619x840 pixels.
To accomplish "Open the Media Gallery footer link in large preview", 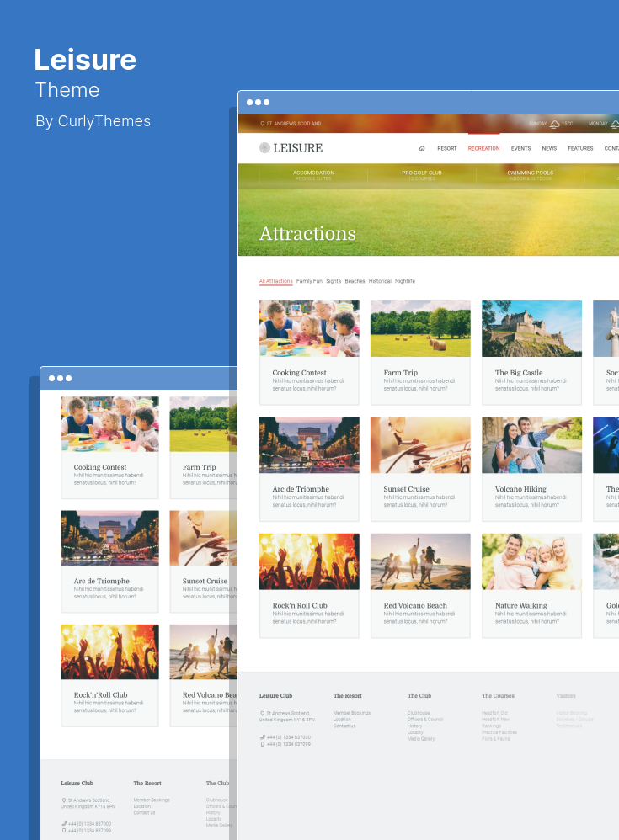I will [x=421, y=739].
